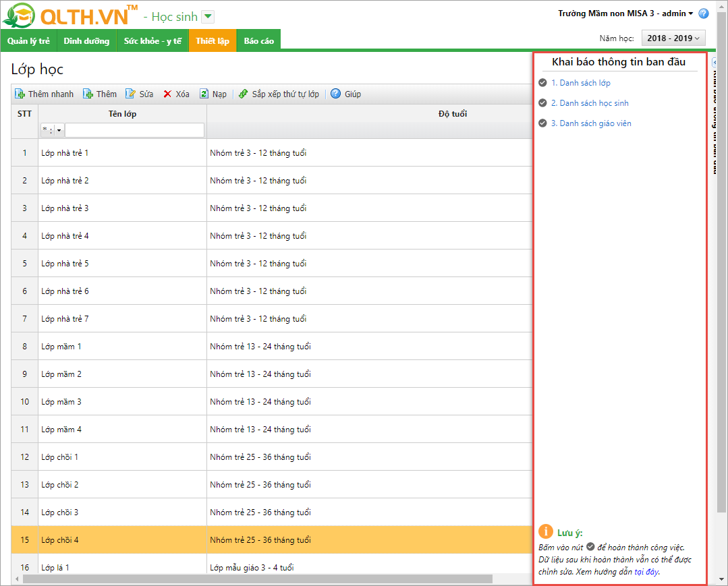Click the Tên lớp filter input field
Viewport: 728px width, 586px height.
(x=134, y=130)
